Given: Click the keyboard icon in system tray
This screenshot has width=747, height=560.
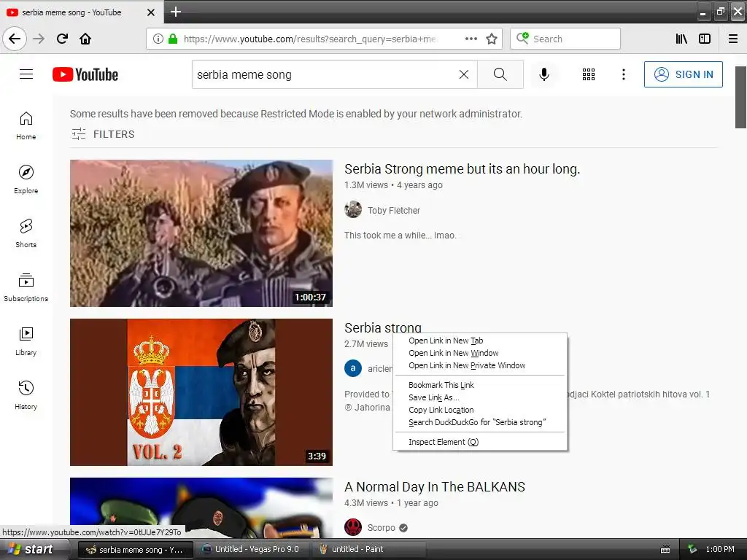Looking at the screenshot, I should pyautogui.click(x=665, y=550).
